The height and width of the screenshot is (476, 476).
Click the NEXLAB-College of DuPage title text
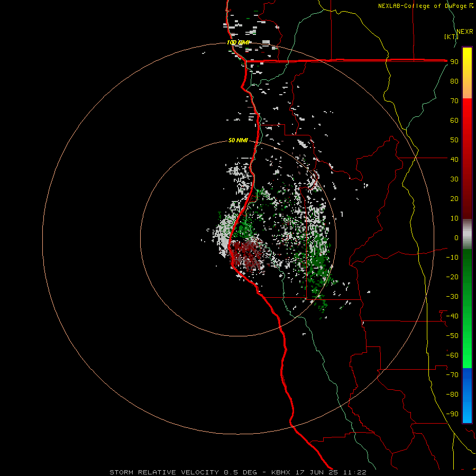(x=423, y=6)
